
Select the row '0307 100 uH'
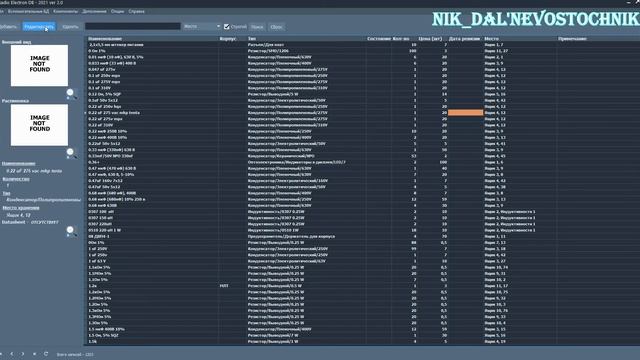click(362, 211)
